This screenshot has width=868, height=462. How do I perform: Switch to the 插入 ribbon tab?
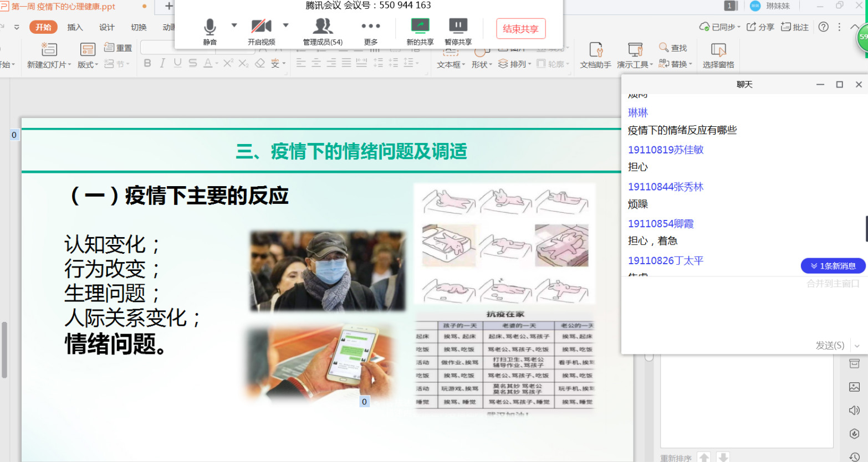coord(75,27)
